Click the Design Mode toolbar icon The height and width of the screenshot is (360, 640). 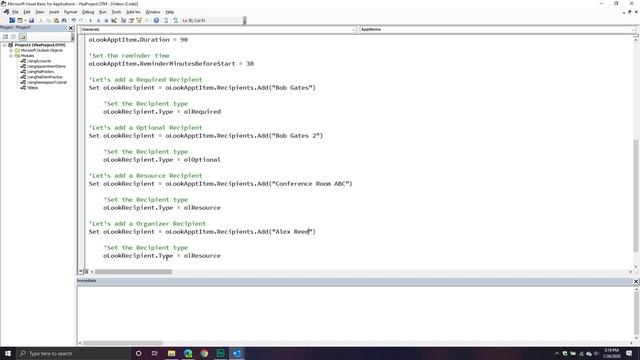click(114, 20)
